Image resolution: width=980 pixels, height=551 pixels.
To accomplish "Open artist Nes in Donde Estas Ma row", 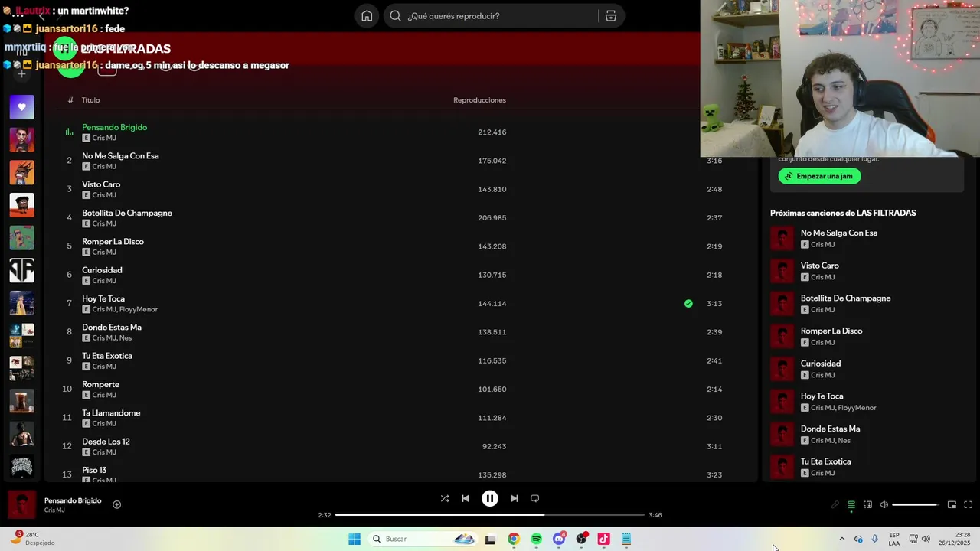I will click(126, 338).
